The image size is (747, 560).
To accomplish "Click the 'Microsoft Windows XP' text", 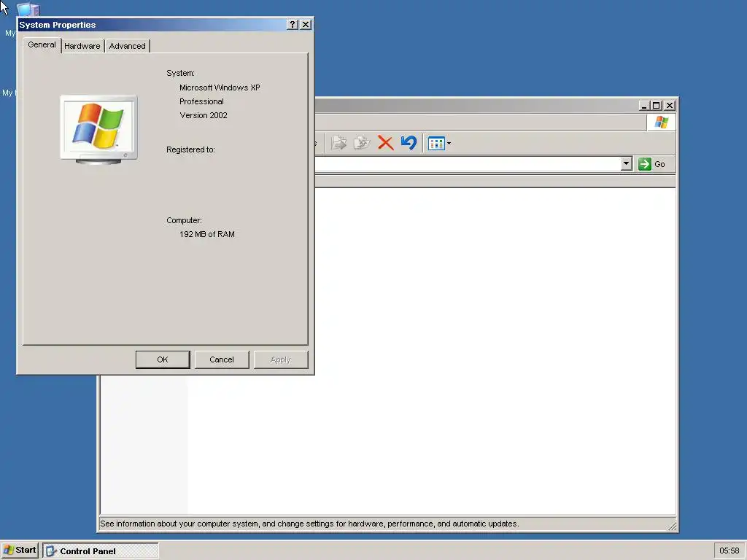I will click(x=220, y=87).
